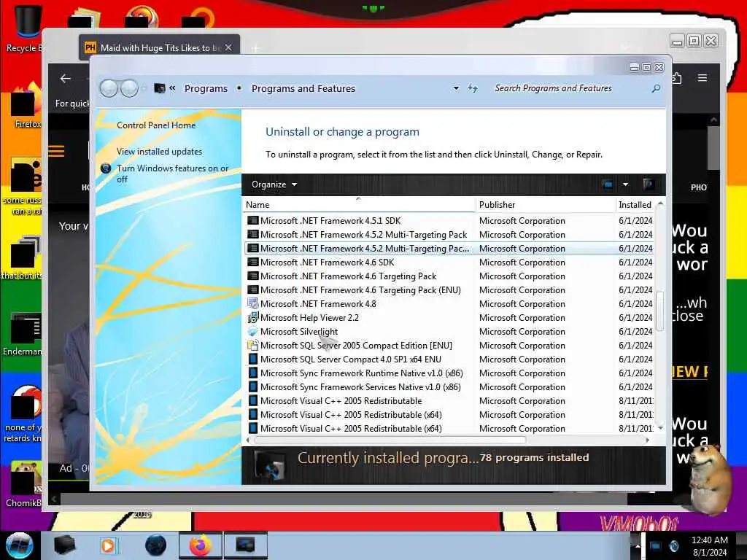The height and width of the screenshot is (560, 747).
Task: Open the orange site menu in Firefox page
Action: (56, 152)
